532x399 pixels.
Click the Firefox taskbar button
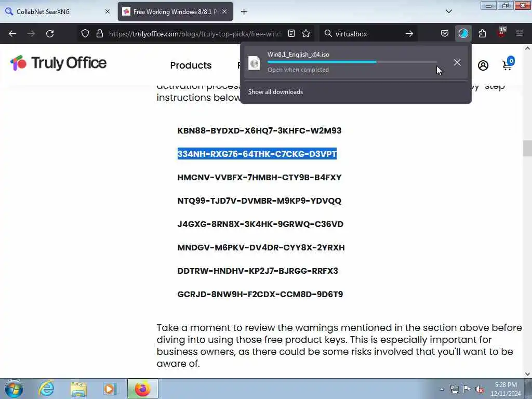pyautogui.click(x=143, y=389)
